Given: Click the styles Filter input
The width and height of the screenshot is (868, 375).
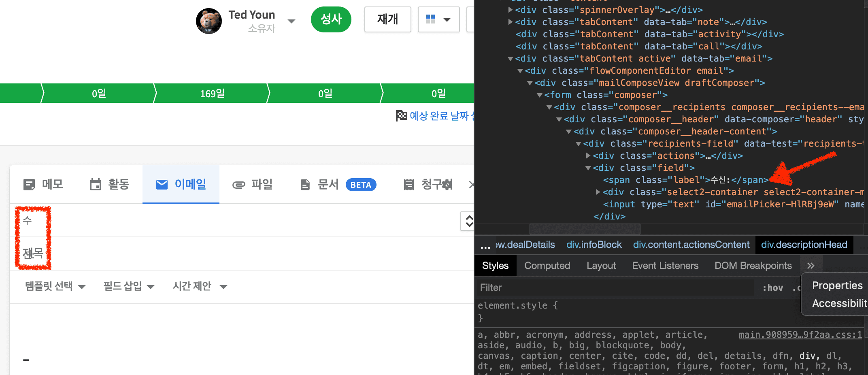Looking at the screenshot, I should (615, 288).
